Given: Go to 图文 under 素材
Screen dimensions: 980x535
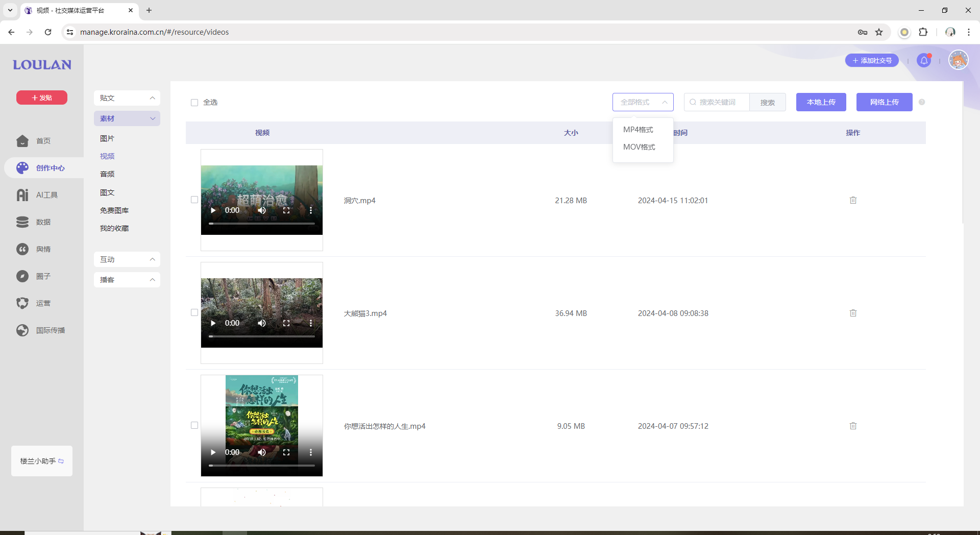Looking at the screenshot, I should (107, 192).
